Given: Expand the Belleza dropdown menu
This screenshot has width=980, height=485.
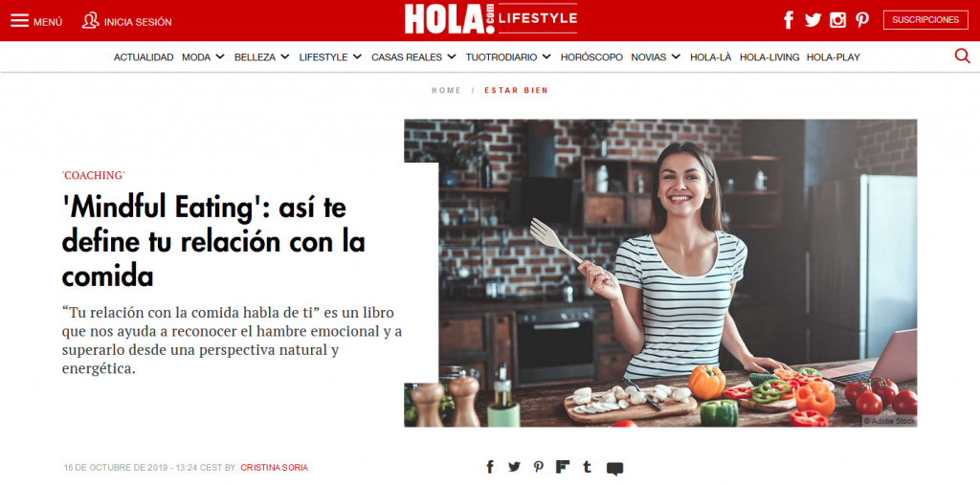Looking at the screenshot, I should pos(262,56).
